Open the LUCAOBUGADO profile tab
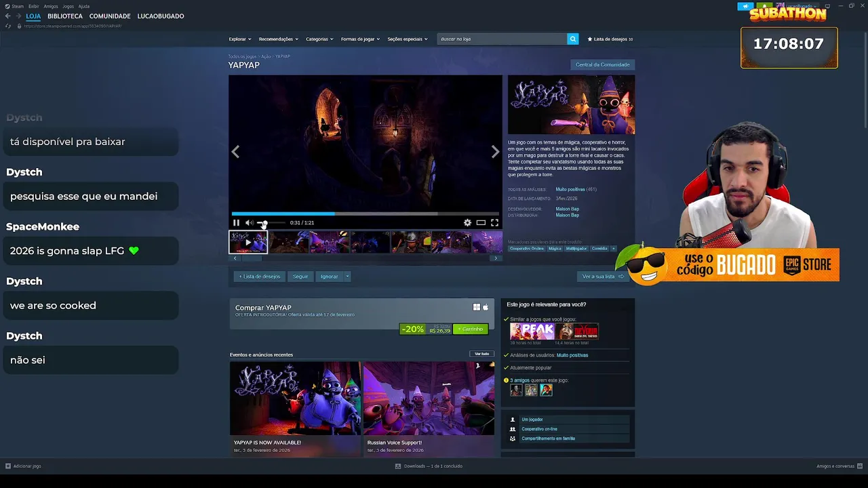The height and width of the screenshot is (488, 868). [x=161, y=16]
